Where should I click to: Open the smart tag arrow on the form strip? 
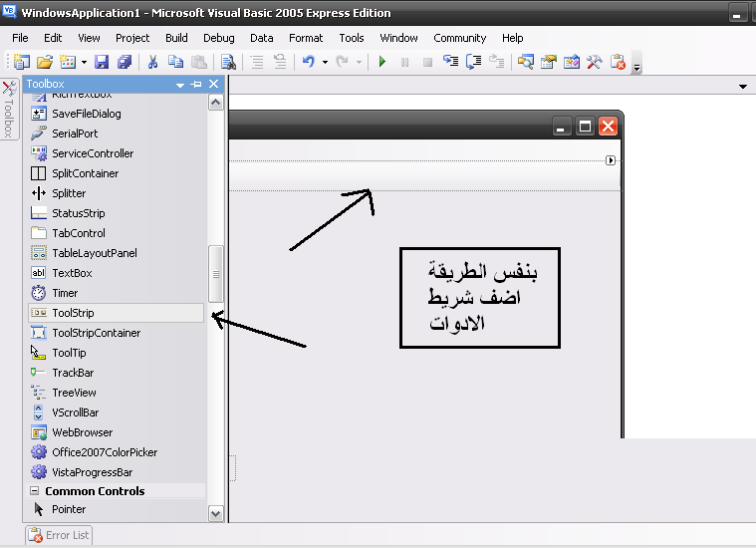611,160
